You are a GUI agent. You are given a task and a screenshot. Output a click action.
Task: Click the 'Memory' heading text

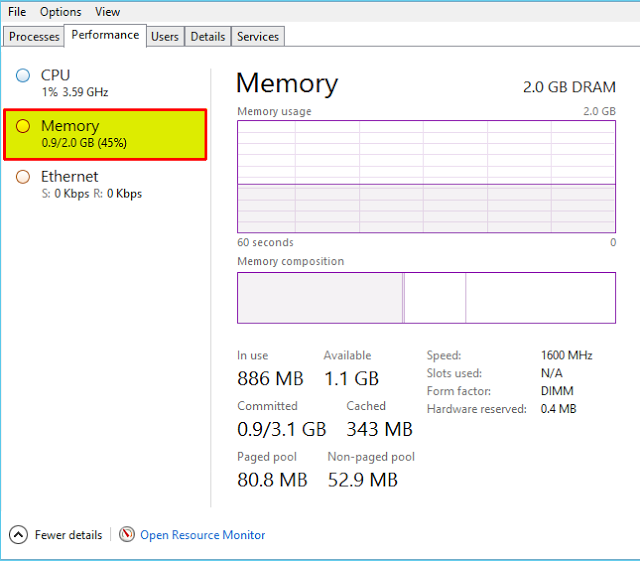[287, 83]
